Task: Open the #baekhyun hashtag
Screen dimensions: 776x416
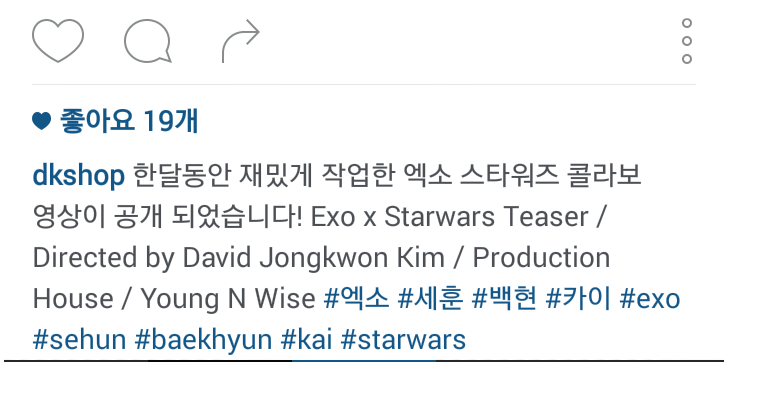Action: (x=203, y=340)
